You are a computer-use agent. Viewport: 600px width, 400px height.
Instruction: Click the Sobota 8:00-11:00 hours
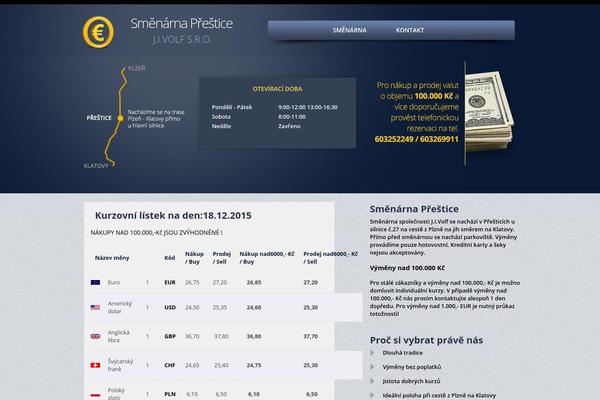click(259, 117)
